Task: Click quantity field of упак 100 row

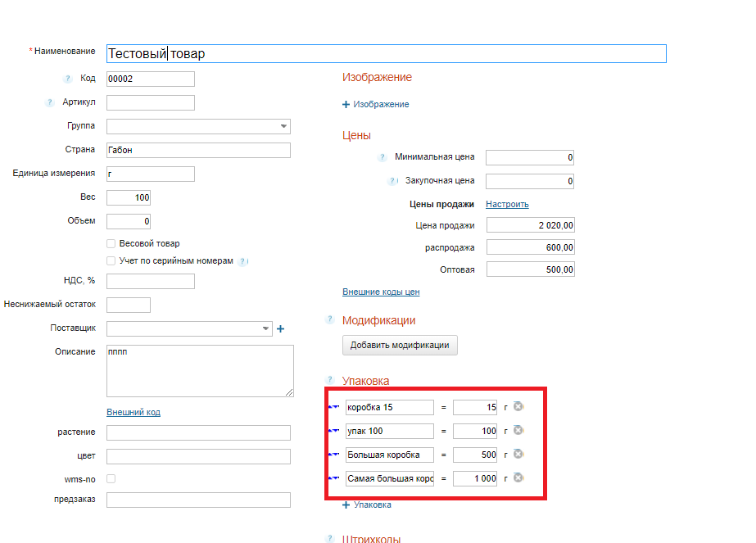Action: [x=475, y=431]
